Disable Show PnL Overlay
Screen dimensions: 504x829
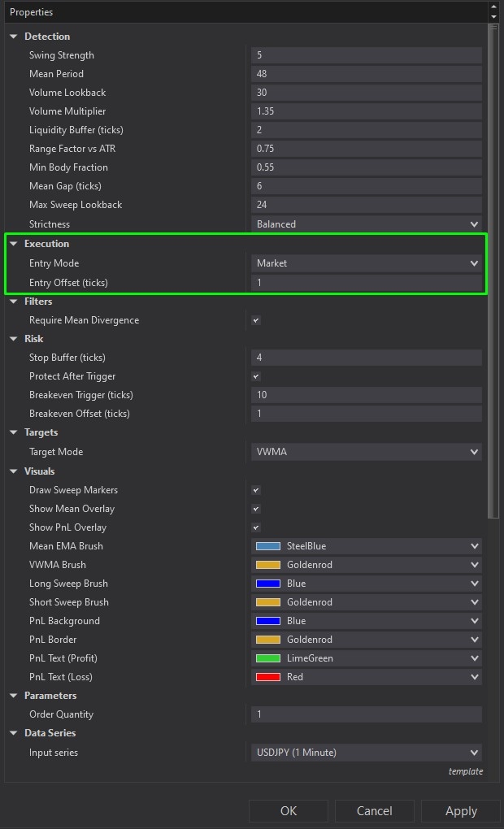coord(255,527)
